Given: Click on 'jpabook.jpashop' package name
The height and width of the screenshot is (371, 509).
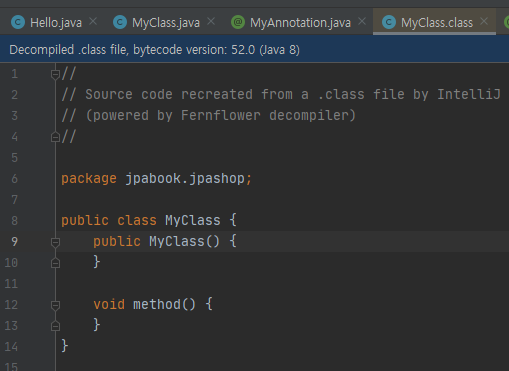Looking at the screenshot, I should [x=185, y=179].
